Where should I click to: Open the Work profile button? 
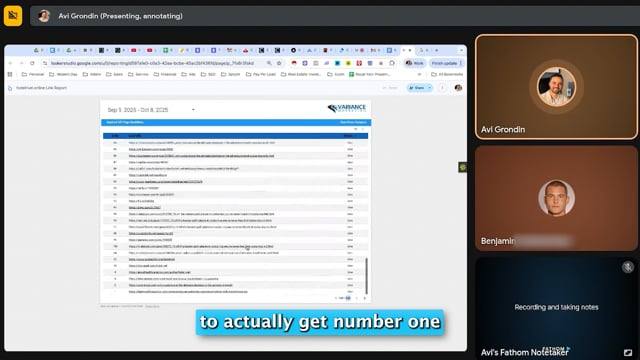click(x=415, y=63)
